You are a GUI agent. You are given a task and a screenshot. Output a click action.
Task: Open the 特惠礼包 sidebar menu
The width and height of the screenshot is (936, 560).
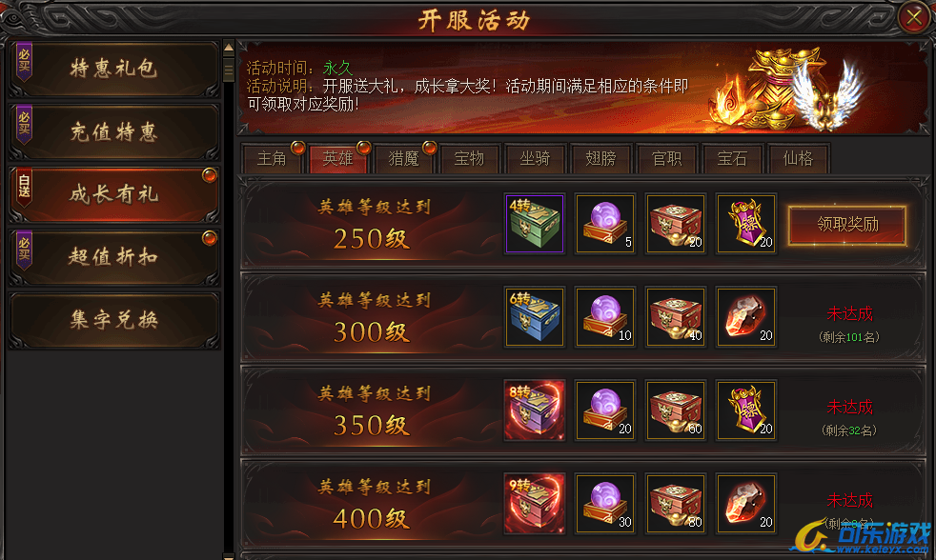point(114,69)
